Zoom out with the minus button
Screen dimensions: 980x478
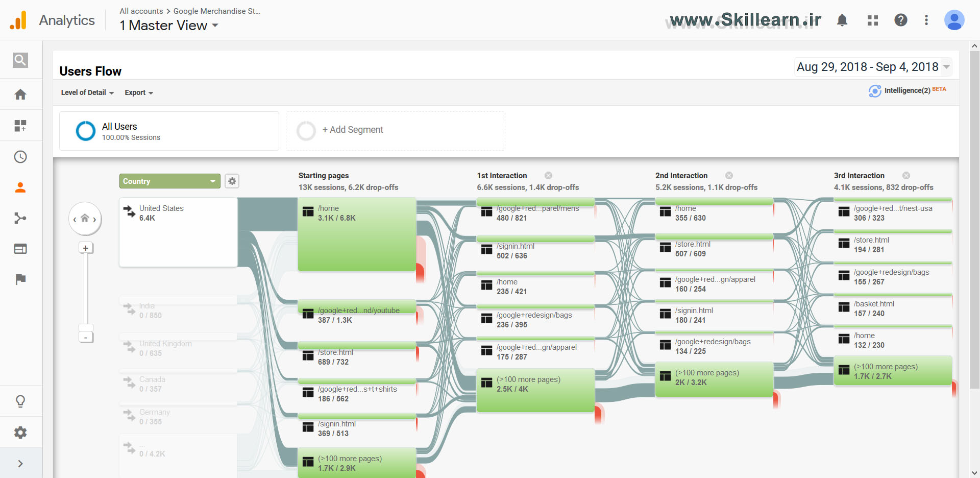(x=86, y=338)
